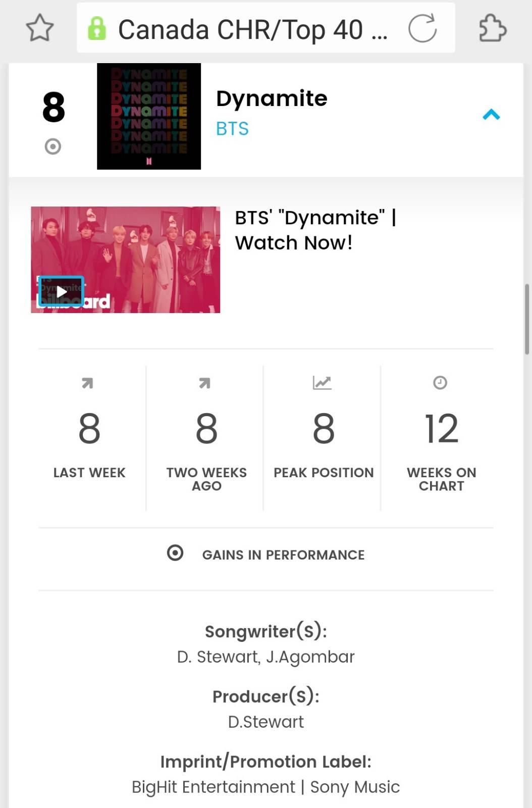Click the two weeks ago arrow icon

pyautogui.click(x=204, y=383)
